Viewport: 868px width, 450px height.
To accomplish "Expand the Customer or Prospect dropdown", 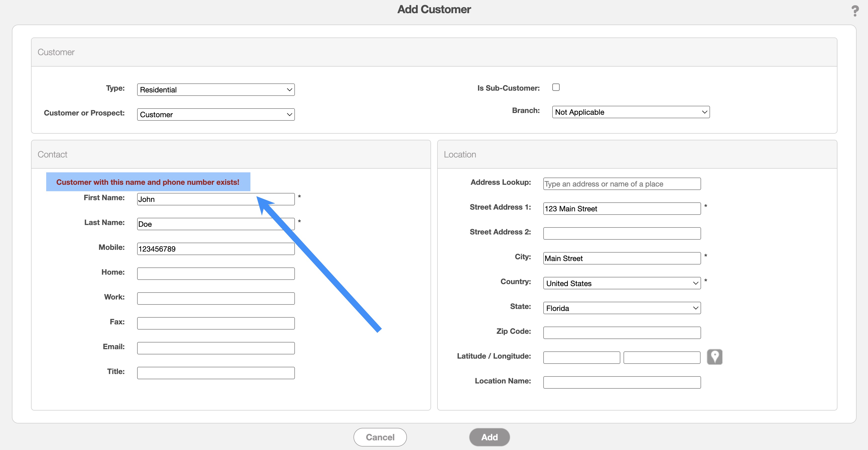I will [x=216, y=114].
